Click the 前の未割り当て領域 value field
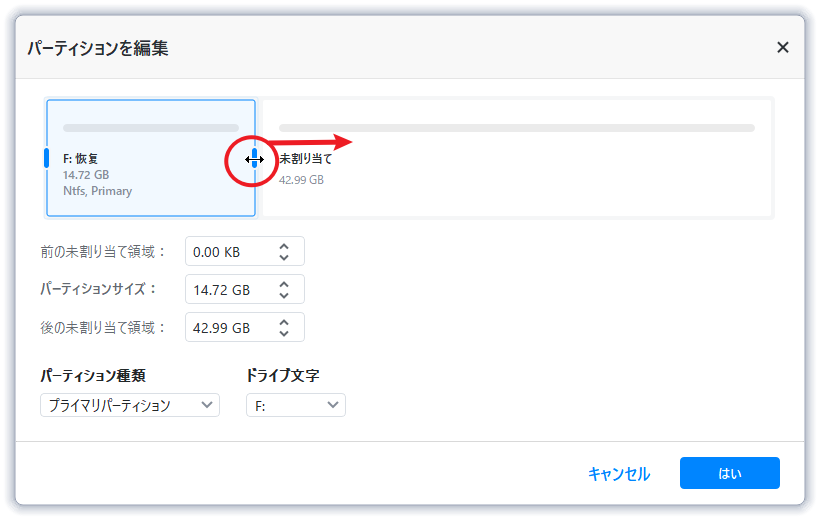Screen dimensions: 820x520 226,251
